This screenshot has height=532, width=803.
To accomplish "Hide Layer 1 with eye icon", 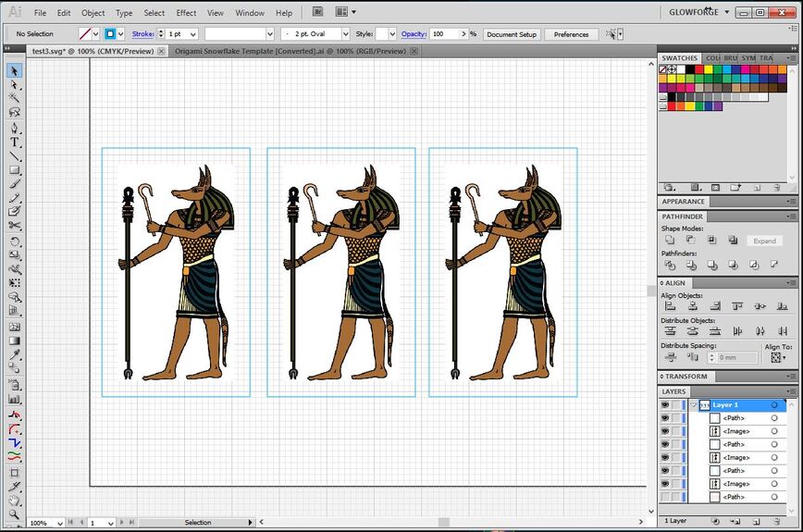I will click(665, 405).
